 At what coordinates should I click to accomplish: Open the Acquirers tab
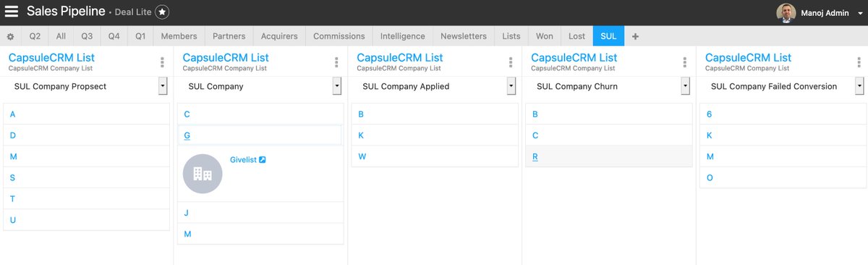(x=278, y=36)
